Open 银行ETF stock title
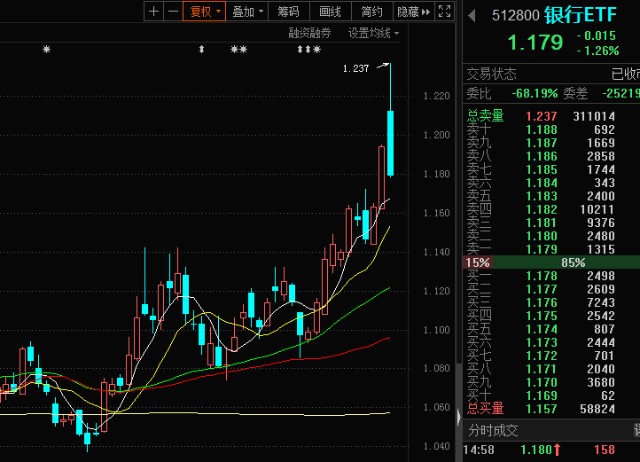This screenshot has height=462, width=640. (x=580, y=15)
